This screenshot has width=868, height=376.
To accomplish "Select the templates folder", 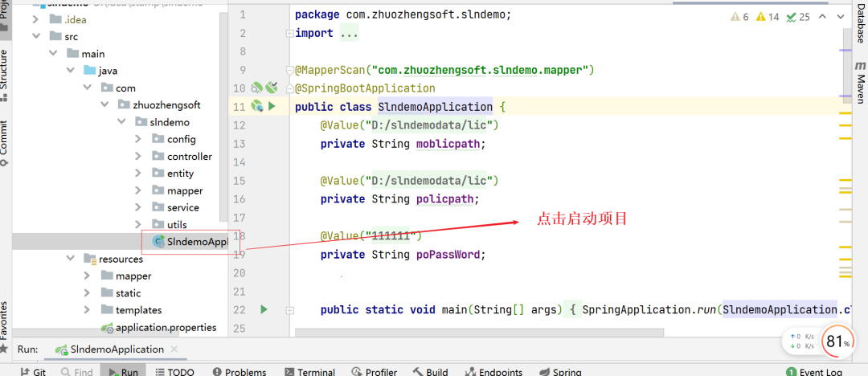I will 131,310.
